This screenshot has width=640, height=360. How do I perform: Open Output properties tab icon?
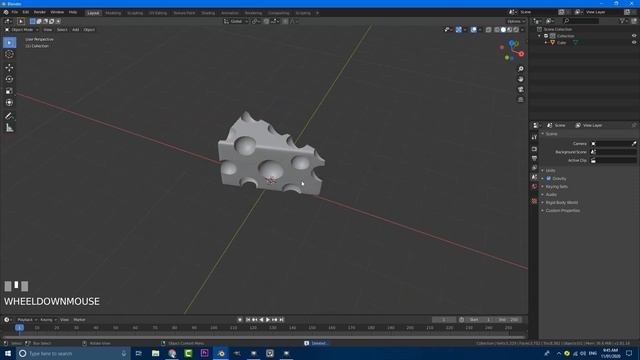534,158
